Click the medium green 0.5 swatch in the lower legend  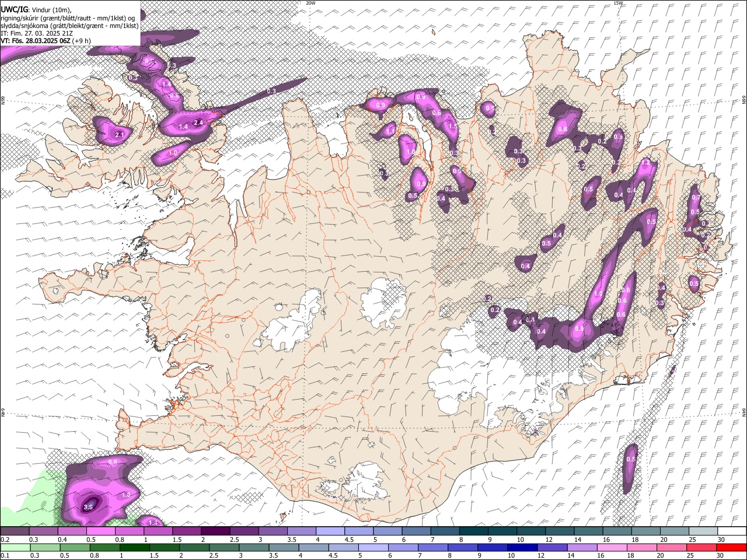click(x=75, y=547)
